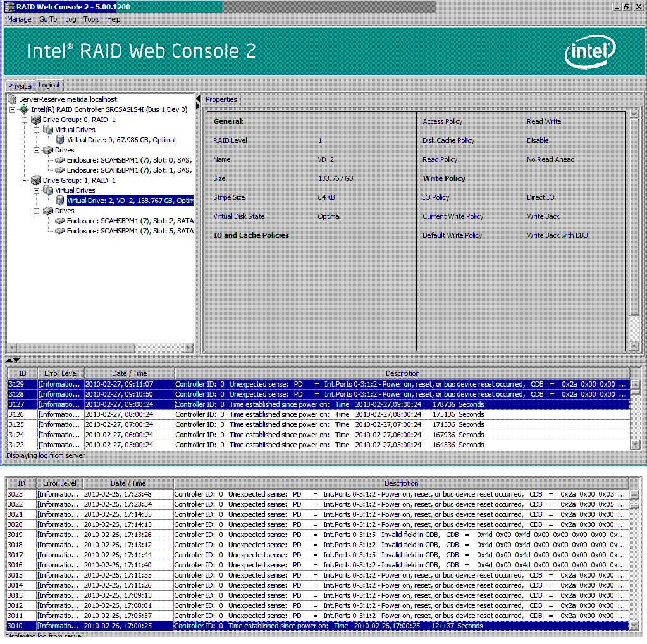Sort log by Error Level column header
647x644 pixels.
[61, 373]
